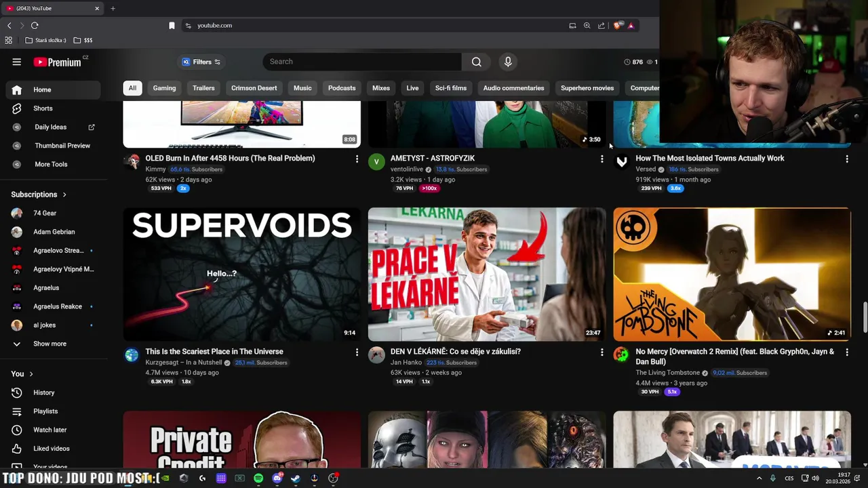Open video title This Is the Scariest Place
The height and width of the screenshot is (488, 868).
click(214, 352)
